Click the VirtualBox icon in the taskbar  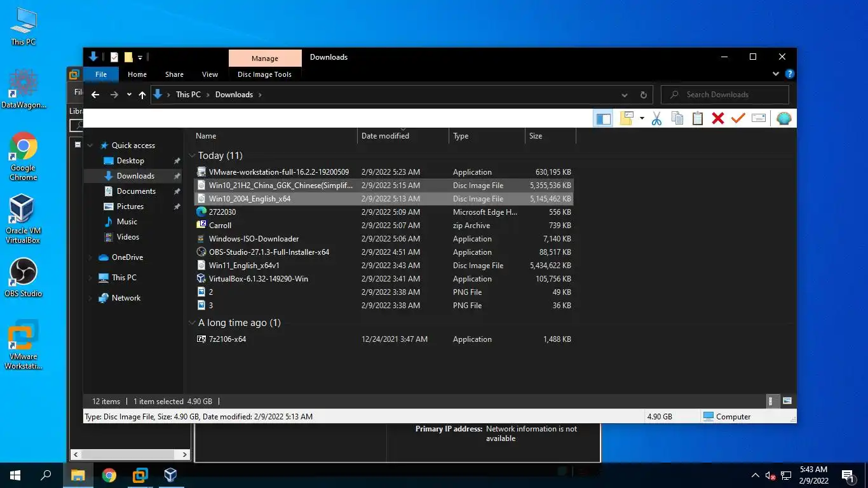(x=170, y=475)
